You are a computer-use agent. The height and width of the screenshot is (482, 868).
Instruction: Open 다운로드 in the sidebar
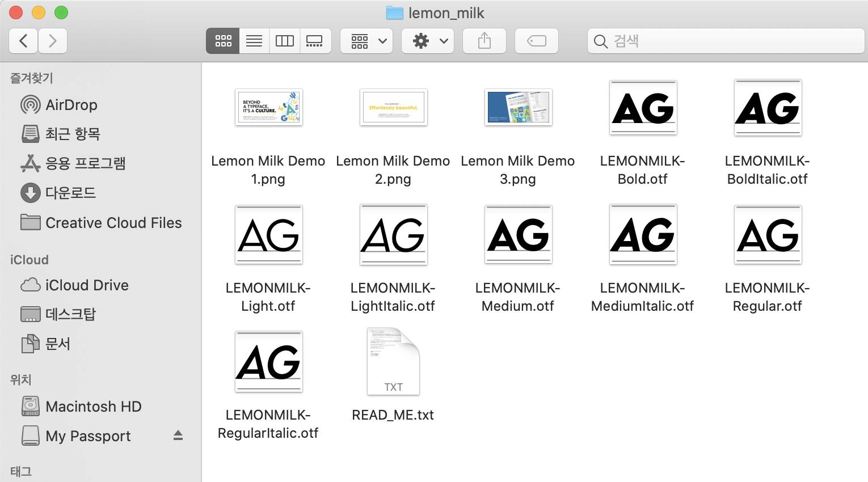click(58, 193)
